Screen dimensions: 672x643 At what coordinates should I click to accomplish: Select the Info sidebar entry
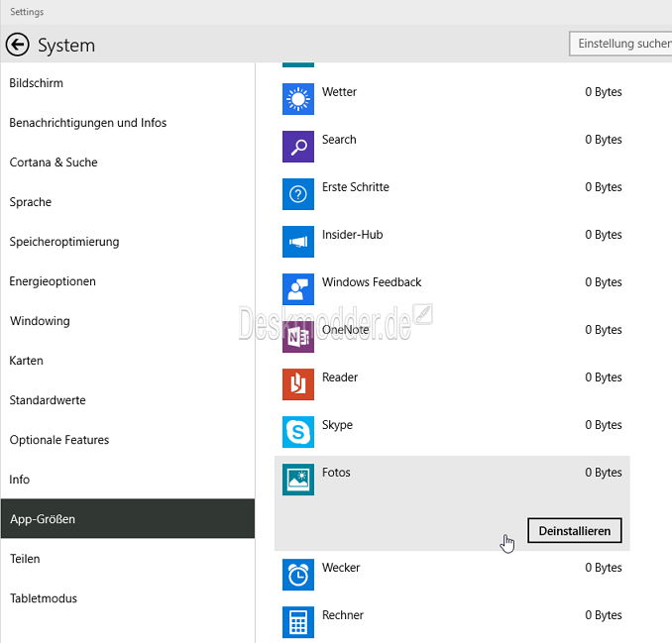point(127,480)
